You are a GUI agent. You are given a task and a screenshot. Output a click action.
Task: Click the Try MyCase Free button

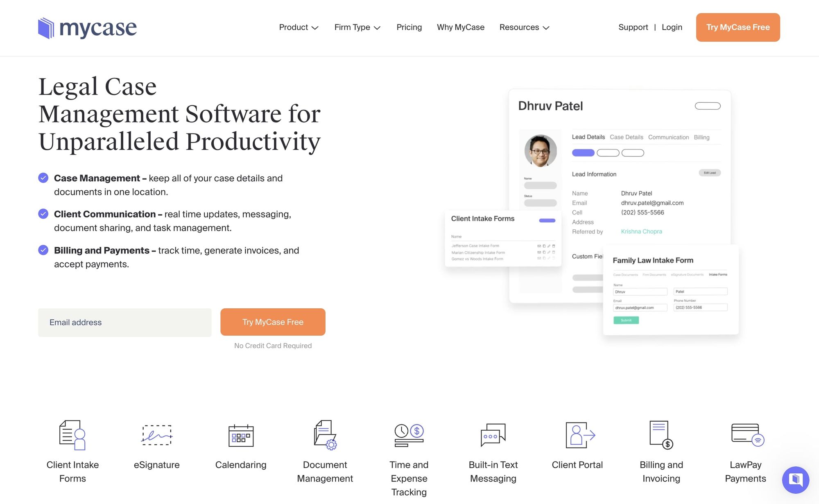[x=738, y=27]
